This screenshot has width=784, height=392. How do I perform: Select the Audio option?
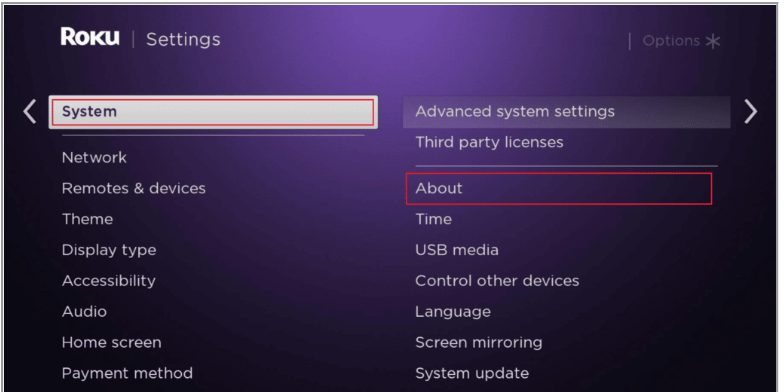pyautogui.click(x=84, y=312)
